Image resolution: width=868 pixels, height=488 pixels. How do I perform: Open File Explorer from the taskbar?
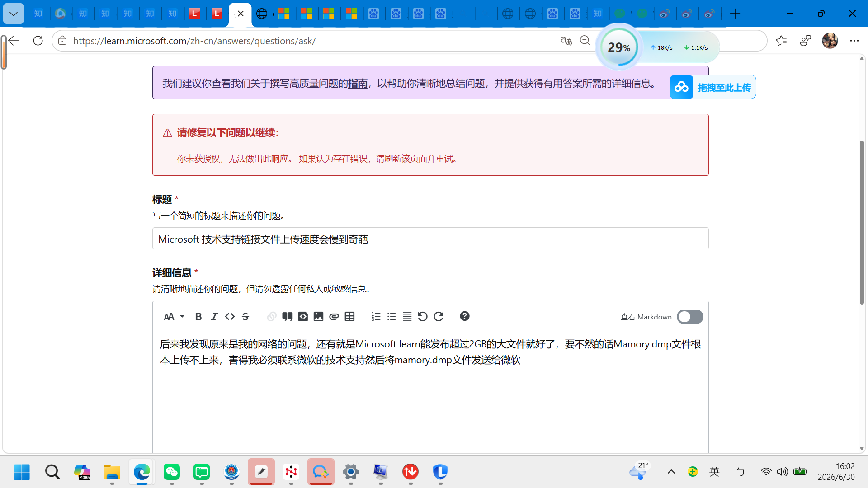[x=112, y=472]
